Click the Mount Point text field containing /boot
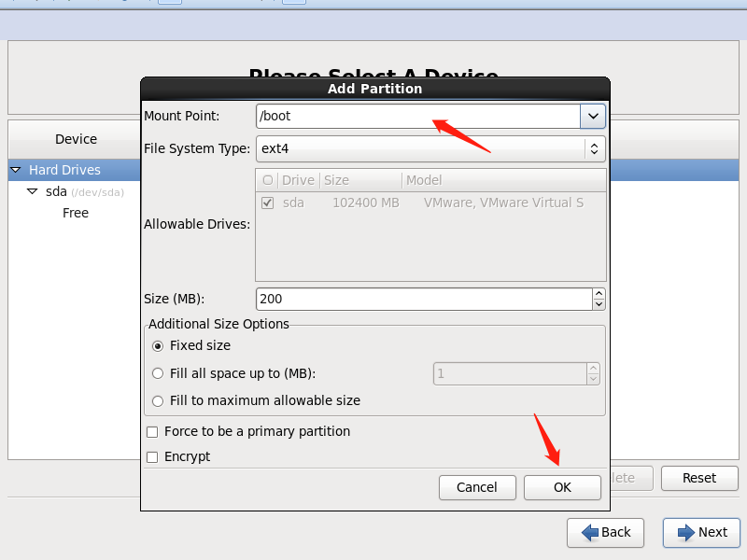The image size is (747, 560). [x=418, y=116]
